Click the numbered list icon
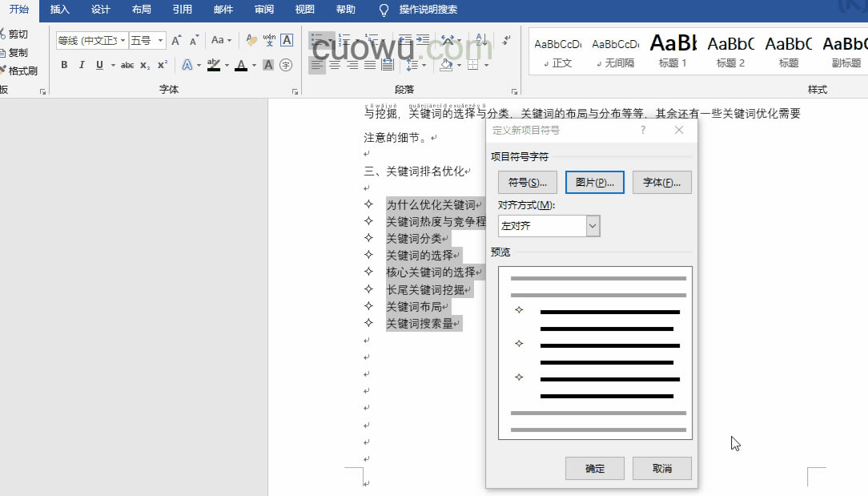This screenshot has height=496, width=868. (344, 39)
